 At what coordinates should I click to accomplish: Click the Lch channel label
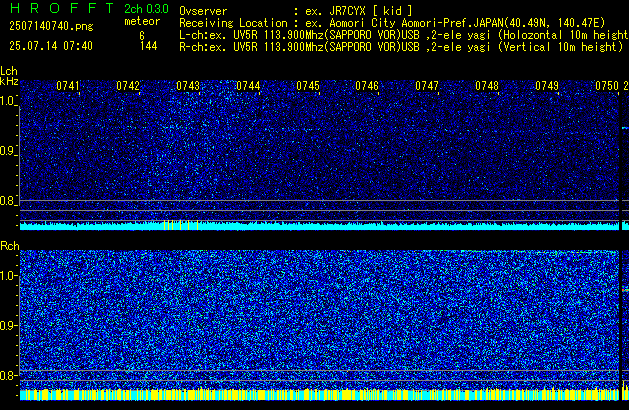click(x=9, y=71)
